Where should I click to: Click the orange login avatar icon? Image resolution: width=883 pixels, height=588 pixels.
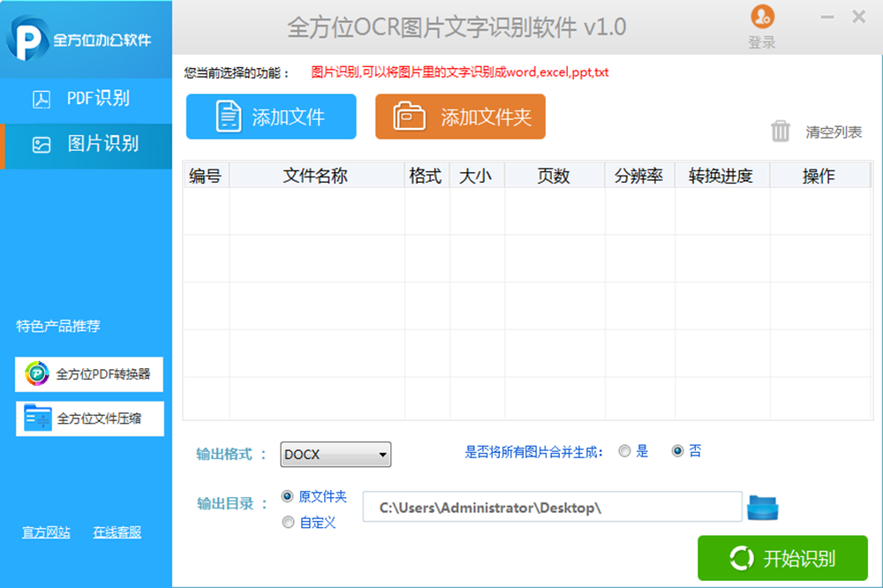click(x=762, y=17)
